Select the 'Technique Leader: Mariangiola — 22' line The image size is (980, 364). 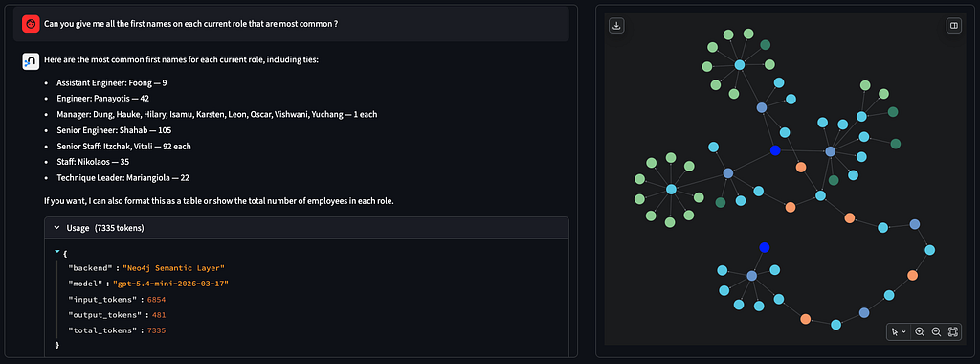click(x=122, y=177)
